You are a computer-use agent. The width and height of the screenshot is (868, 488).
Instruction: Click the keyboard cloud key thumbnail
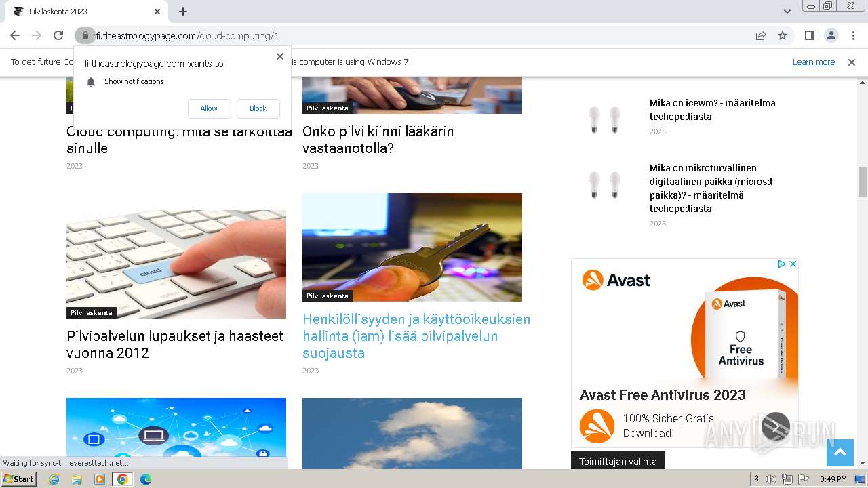tap(176, 264)
